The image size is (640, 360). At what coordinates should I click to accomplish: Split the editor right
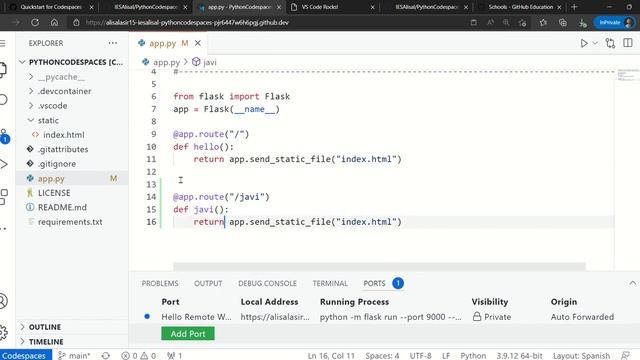click(628, 43)
